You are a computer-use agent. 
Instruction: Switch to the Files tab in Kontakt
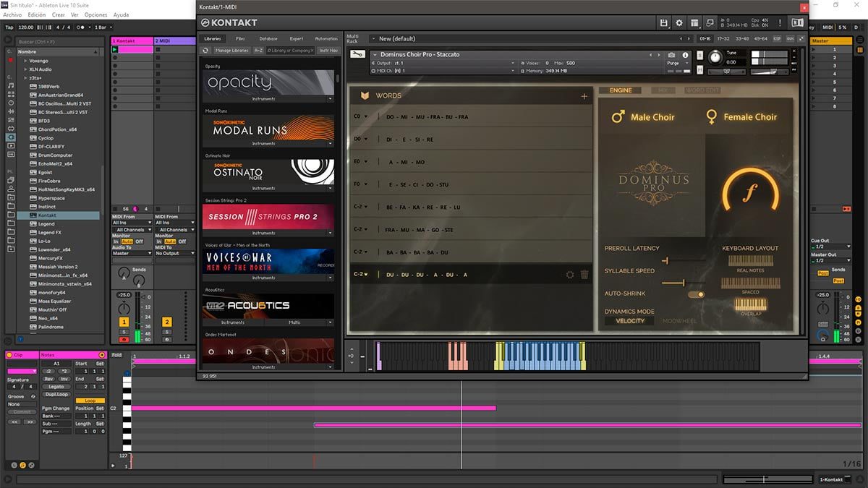tap(240, 38)
